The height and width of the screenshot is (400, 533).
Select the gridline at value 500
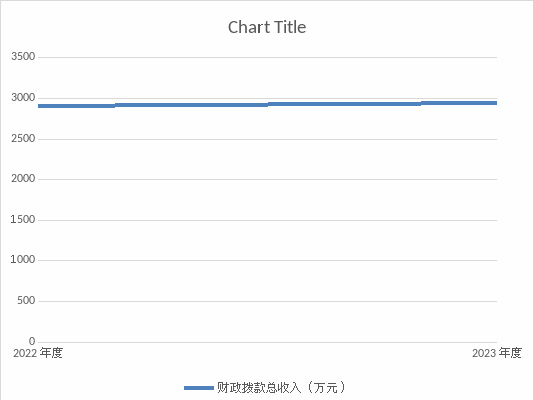coord(268,301)
